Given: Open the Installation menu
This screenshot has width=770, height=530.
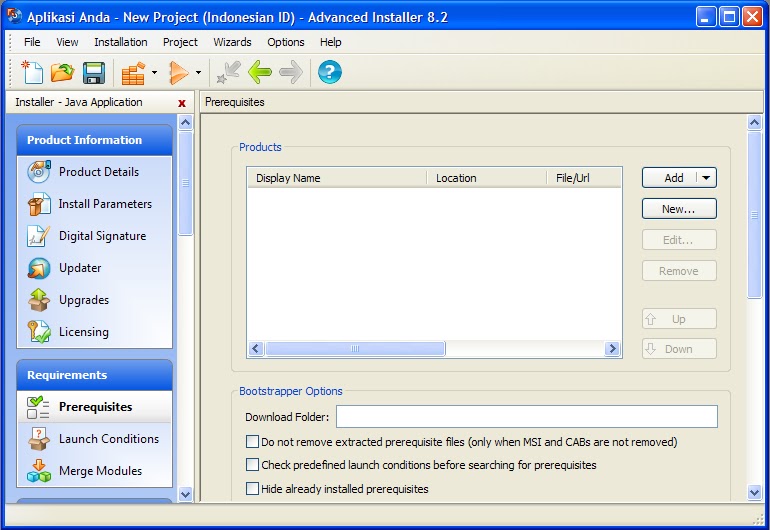Looking at the screenshot, I should (121, 42).
